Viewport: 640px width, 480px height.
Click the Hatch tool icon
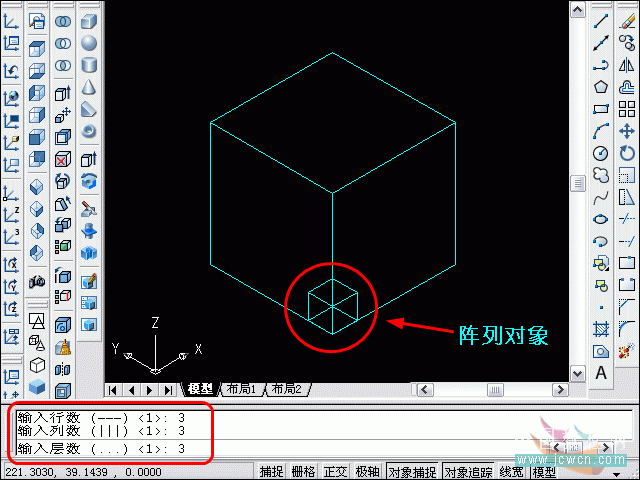tap(601, 329)
